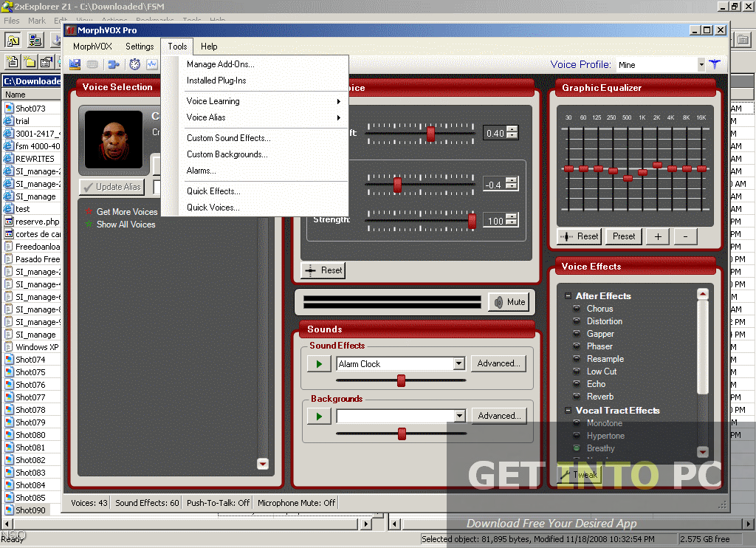Click 2xExplorer new file toolbar icon
This screenshot has height=548, width=756.
click(12, 62)
